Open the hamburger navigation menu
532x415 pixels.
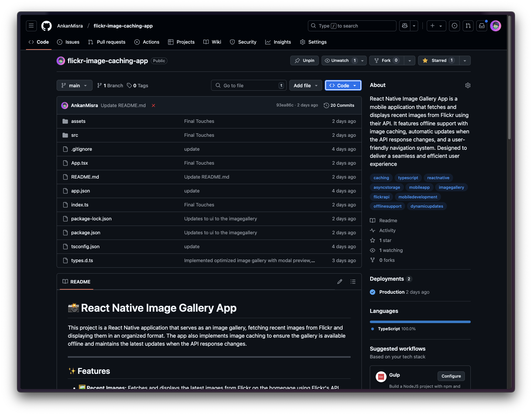[31, 26]
